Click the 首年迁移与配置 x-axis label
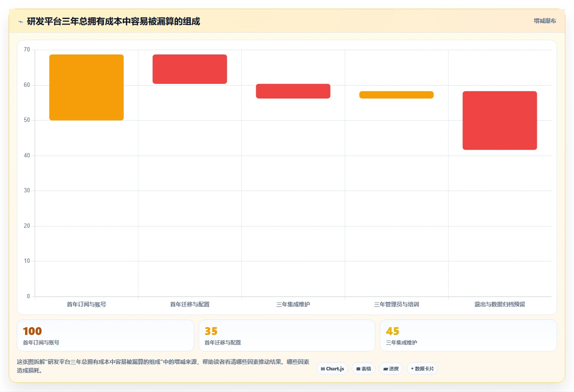This screenshot has width=574, height=392. 190,304
